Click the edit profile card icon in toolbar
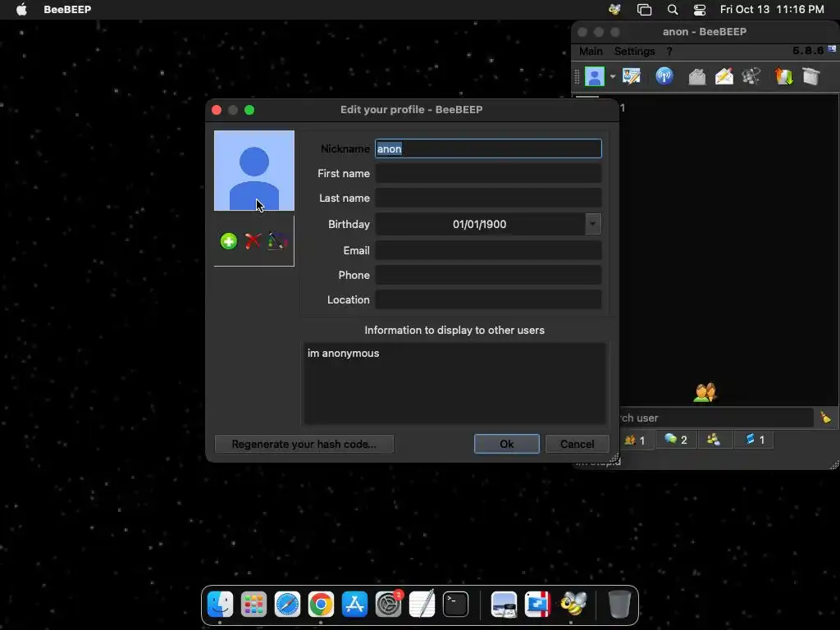Screen dimensions: 840x630 [632, 76]
